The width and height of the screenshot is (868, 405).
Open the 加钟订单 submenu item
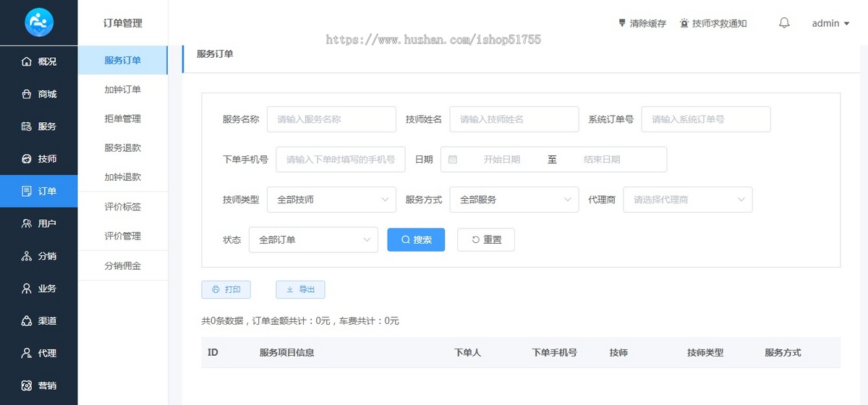click(x=122, y=90)
